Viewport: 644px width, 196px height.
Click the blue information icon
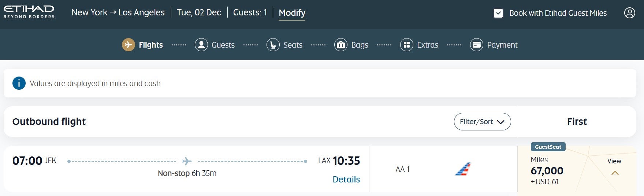tap(19, 83)
